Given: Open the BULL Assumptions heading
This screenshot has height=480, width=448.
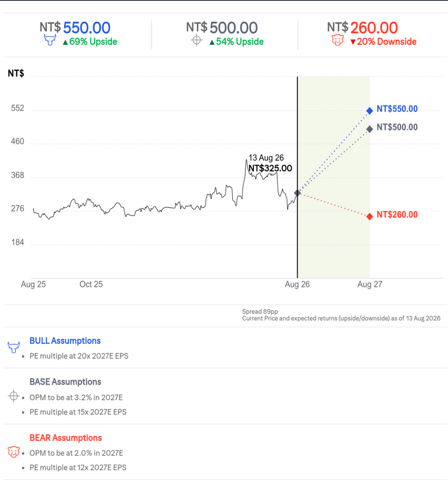Looking at the screenshot, I should click(x=65, y=341).
